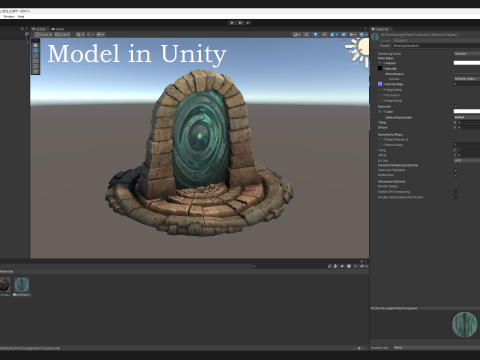Image resolution: width=480 pixels, height=360 pixels.
Task: Select the Move tool in scene overlay
Action: click(35, 50)
